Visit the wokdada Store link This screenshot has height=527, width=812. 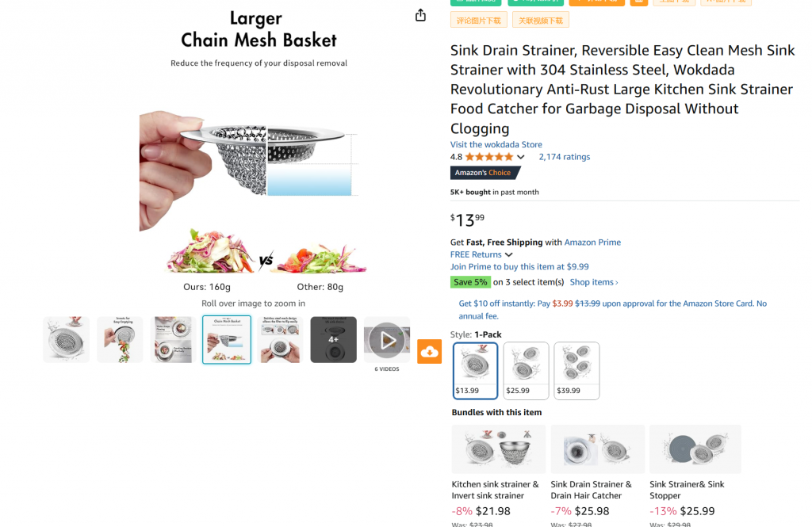pyautogui.click(x=496, y=144)
